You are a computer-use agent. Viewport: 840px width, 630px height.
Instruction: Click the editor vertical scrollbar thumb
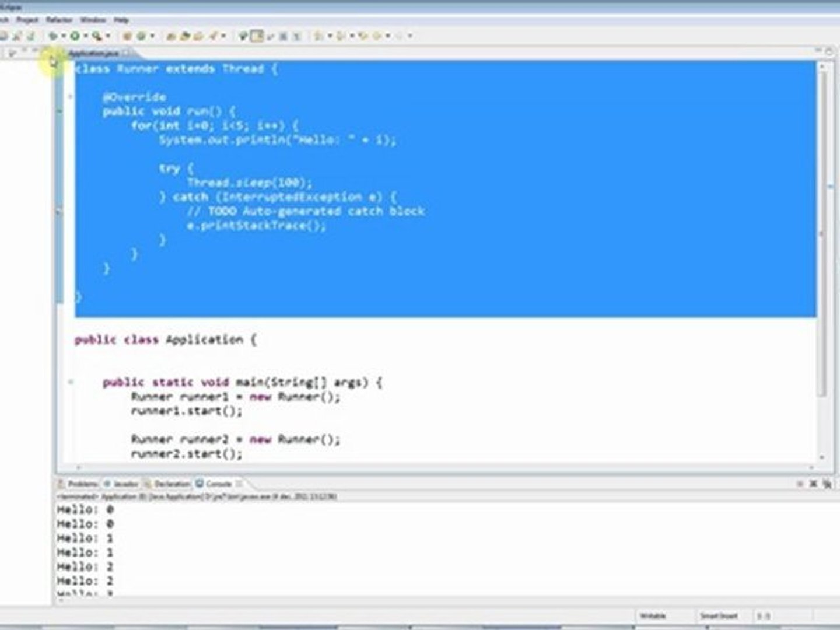(822, 233)
